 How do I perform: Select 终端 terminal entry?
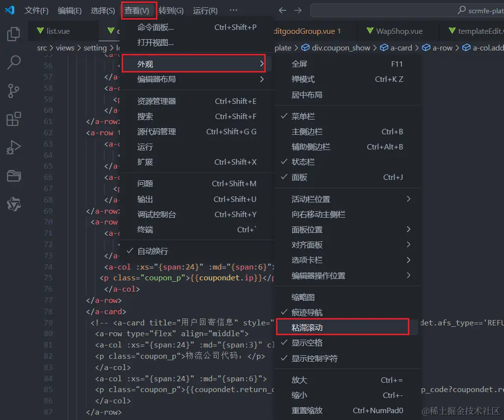click(x=197, y=229)
